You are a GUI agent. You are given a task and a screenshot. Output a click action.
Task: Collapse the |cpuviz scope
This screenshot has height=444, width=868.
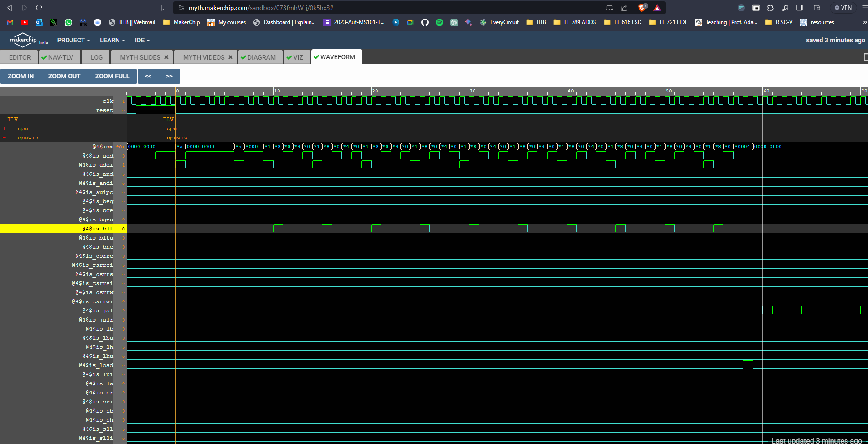(4, 138)
